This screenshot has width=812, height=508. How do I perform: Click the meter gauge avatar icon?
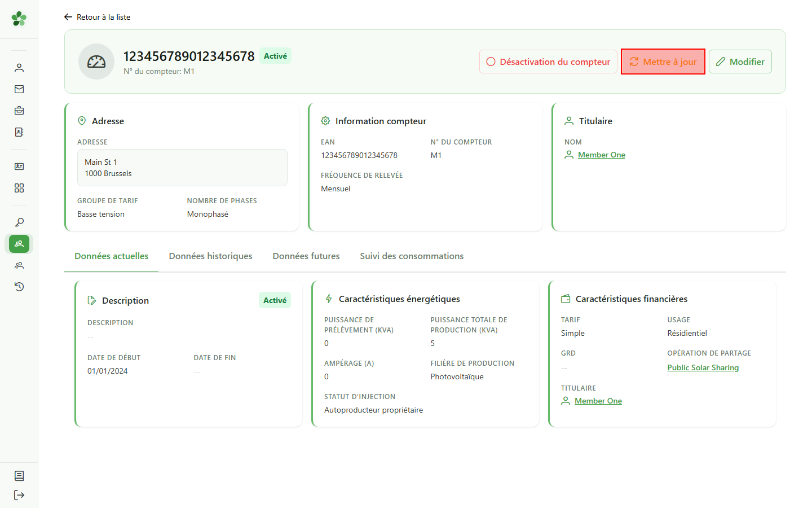click(x=96, y=62)
